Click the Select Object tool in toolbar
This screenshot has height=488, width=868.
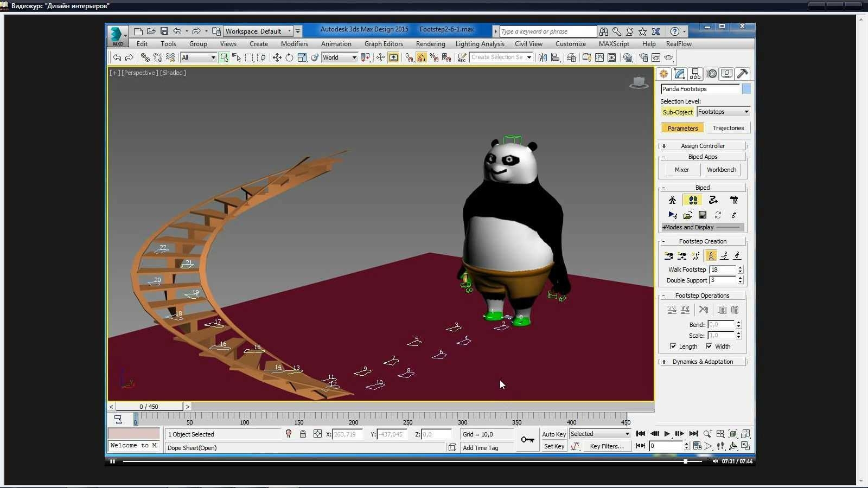(224, 57)
